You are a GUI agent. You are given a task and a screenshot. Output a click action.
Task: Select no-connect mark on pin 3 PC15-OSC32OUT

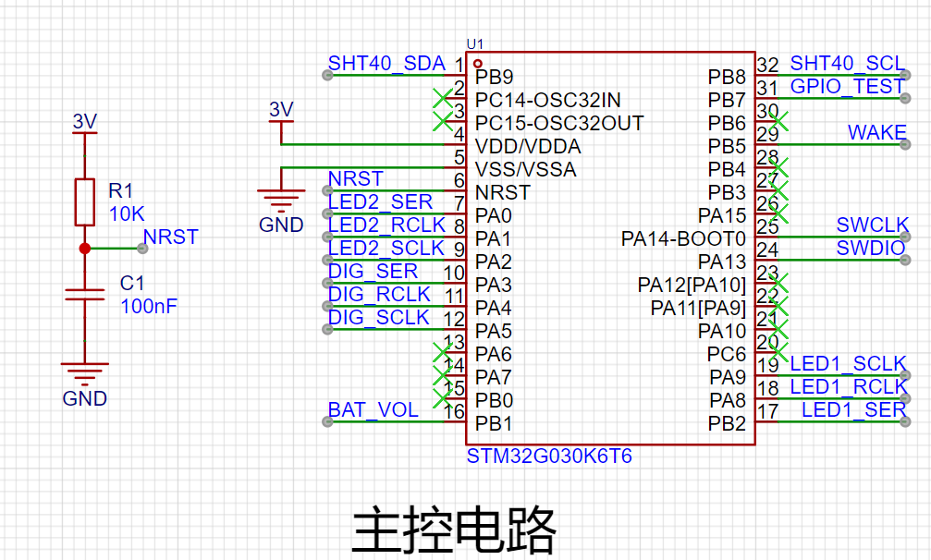pos(443,121)
